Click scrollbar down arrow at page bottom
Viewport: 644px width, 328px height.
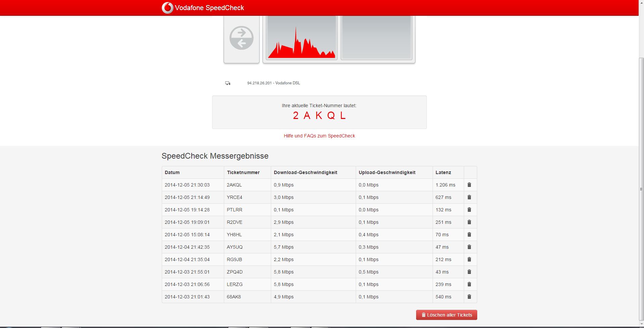(x=641, y=324)
